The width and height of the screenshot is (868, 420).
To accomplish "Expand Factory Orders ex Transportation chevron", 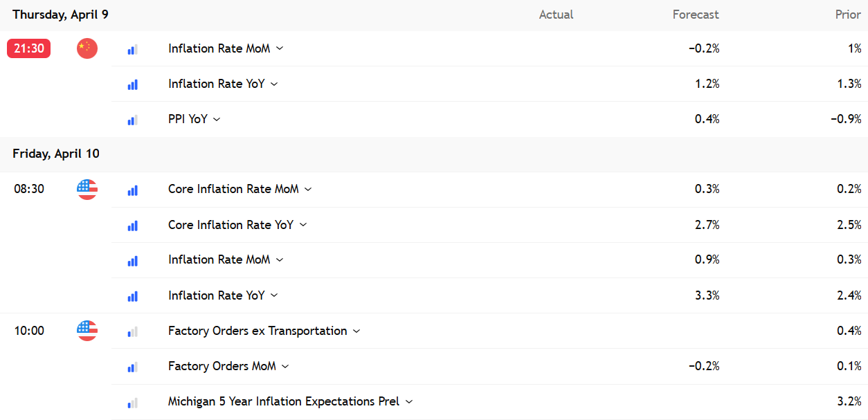I will tap(356, 331).
